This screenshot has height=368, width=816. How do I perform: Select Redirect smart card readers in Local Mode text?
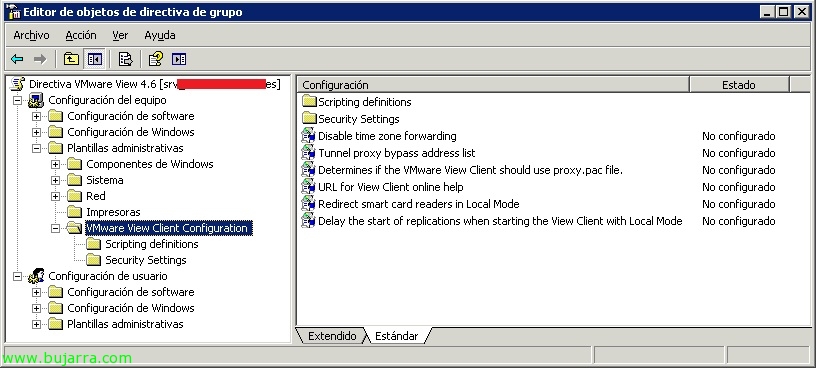(419, 204)
